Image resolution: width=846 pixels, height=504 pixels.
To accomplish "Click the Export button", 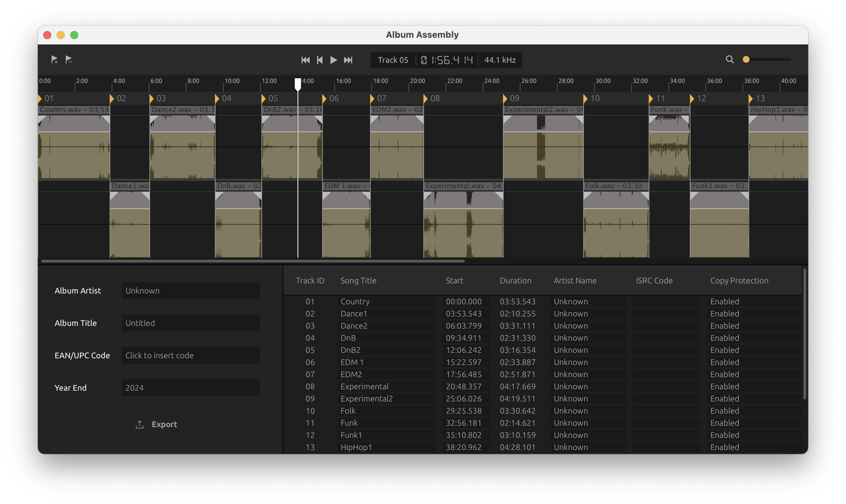I will pyautogui.click(x=157, y=424).
